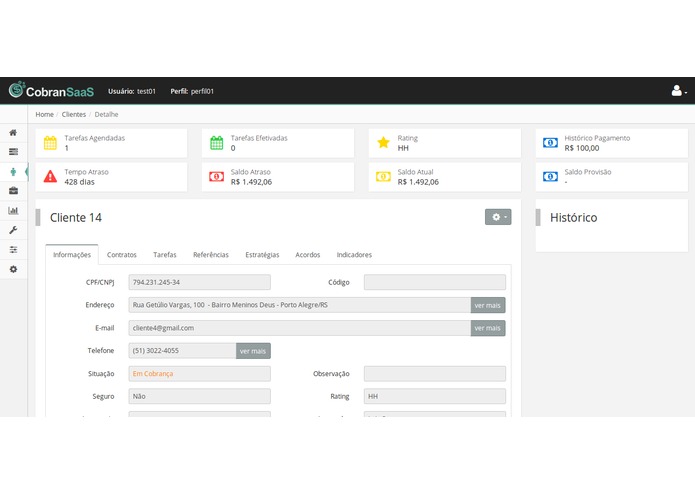The image size is (695, 494).
Task: Open the sidebar wrench tools icon
Action: tap(13, 230)
